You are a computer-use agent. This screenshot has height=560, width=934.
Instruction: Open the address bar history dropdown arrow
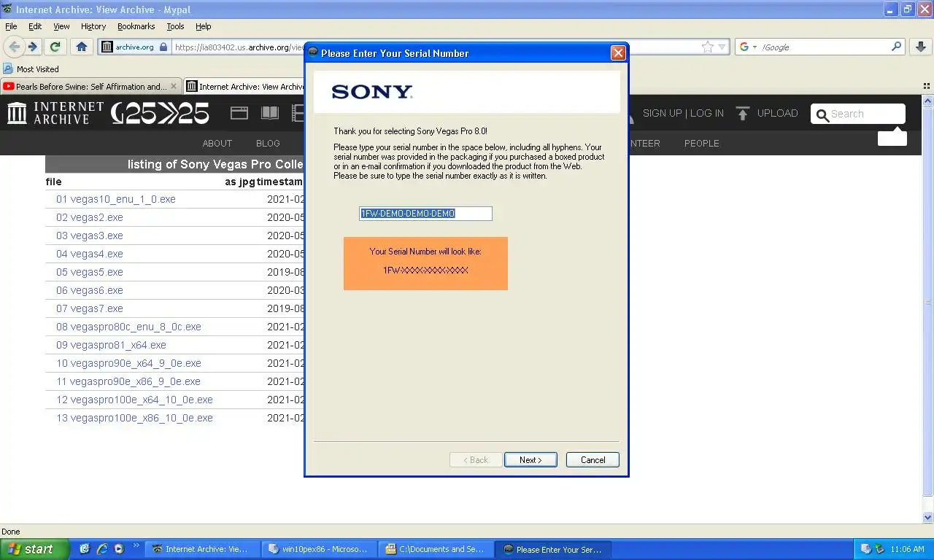pos(722,47)
